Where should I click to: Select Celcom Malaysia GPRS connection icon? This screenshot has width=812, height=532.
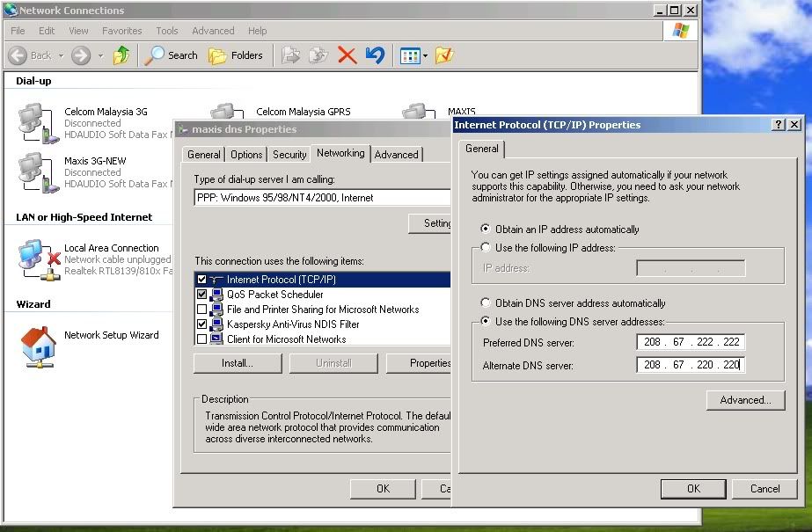coord(226,111)
